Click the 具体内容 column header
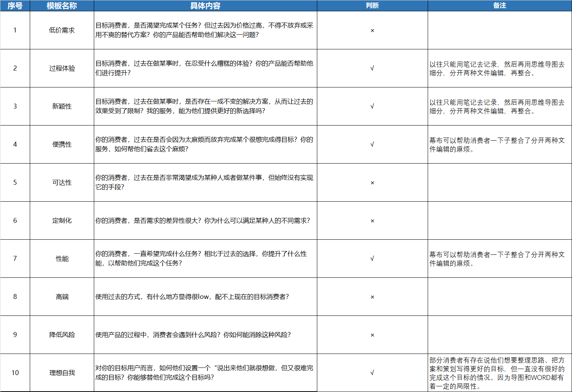572x392 pixels. coord(205,6)
